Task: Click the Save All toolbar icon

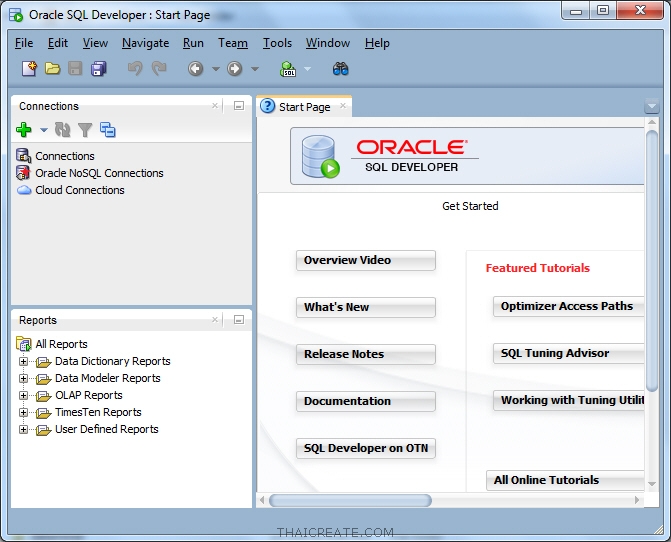Action: (98, 69)
